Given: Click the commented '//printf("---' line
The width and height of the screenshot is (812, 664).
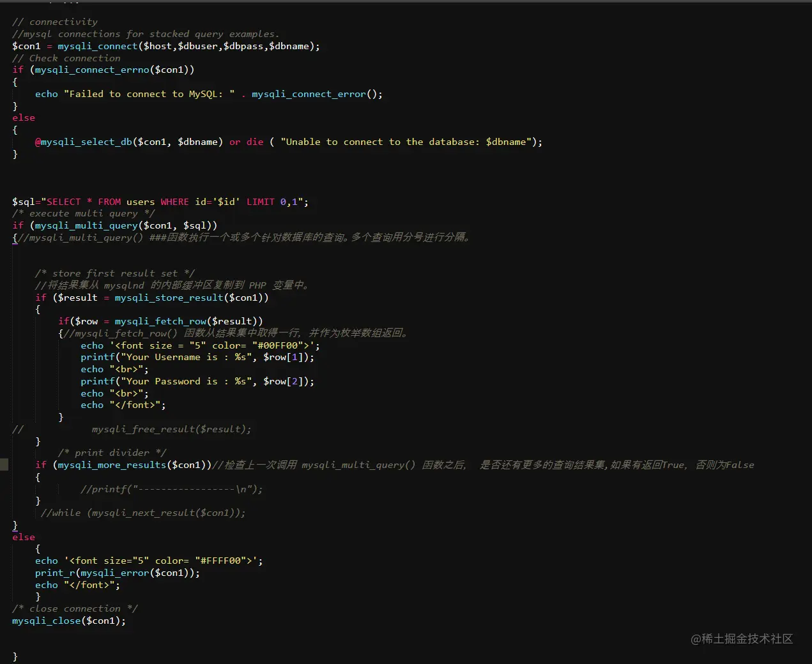Looking at the screenshot, I should [x=172, y=489].
